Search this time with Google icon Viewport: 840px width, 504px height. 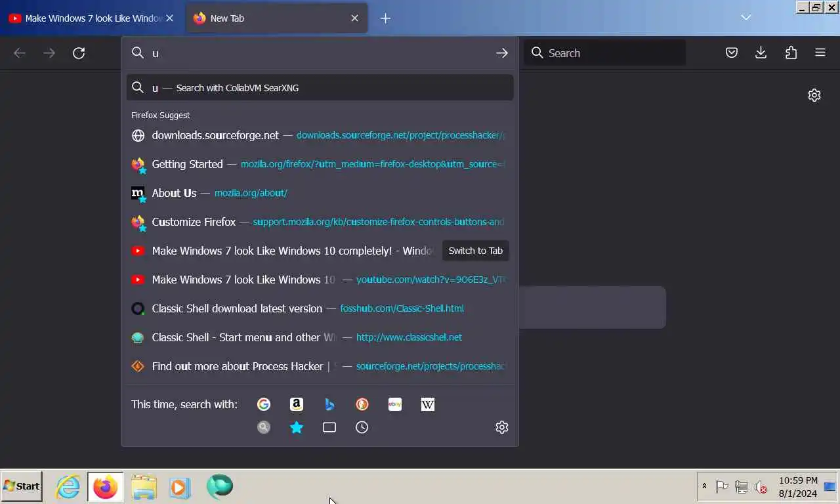coord(264,404)
